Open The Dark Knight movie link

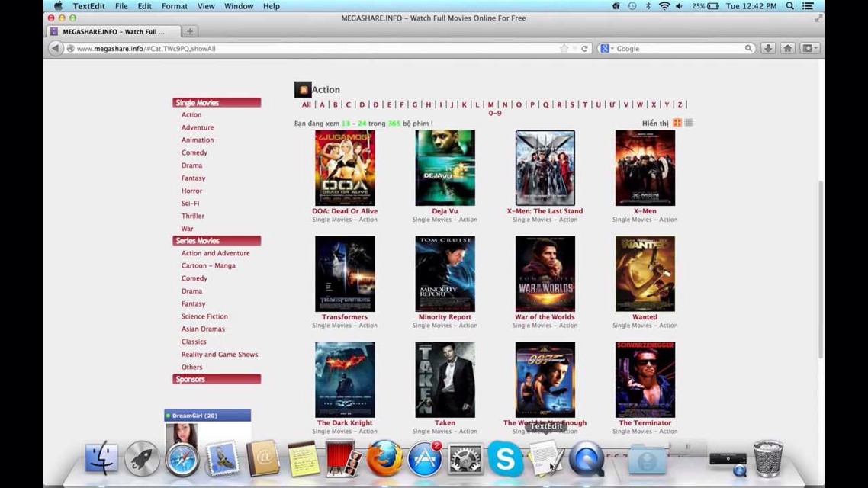coord(344,422)
